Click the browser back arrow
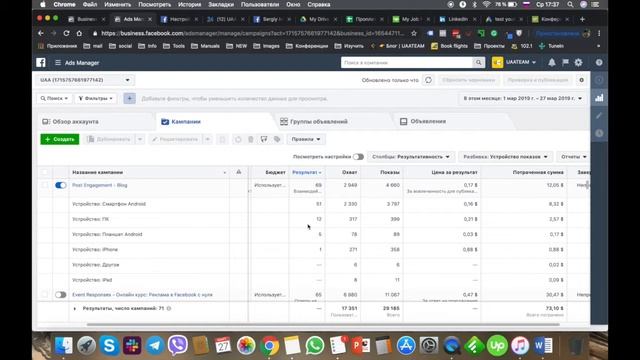 pyautogui.click(x=40, y=33)
